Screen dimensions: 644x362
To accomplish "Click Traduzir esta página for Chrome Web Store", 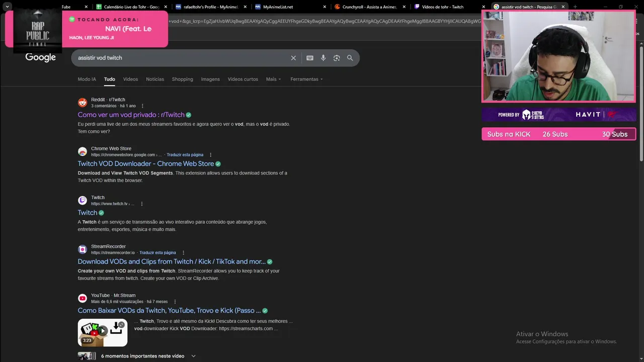I will click(185, 155).
